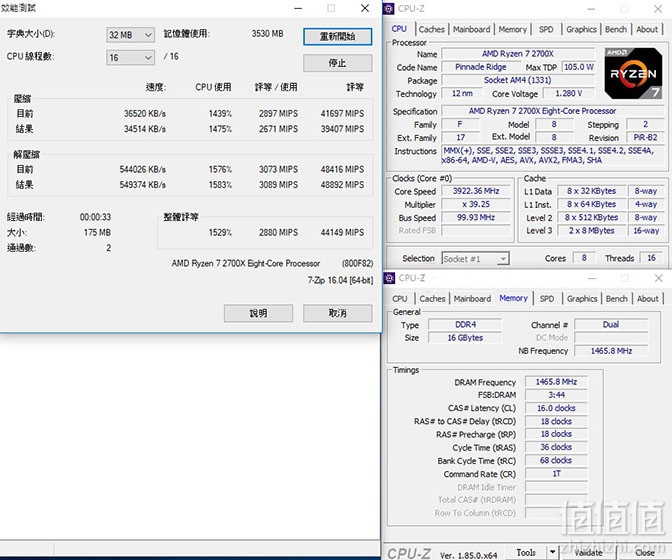Click the FSB:DRAM value 3:44

tap(556, 395)
